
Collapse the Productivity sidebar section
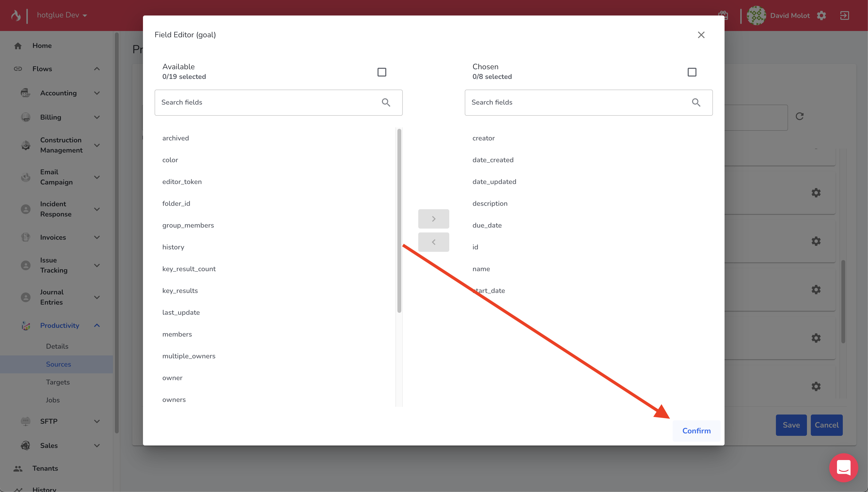(97, 325)
